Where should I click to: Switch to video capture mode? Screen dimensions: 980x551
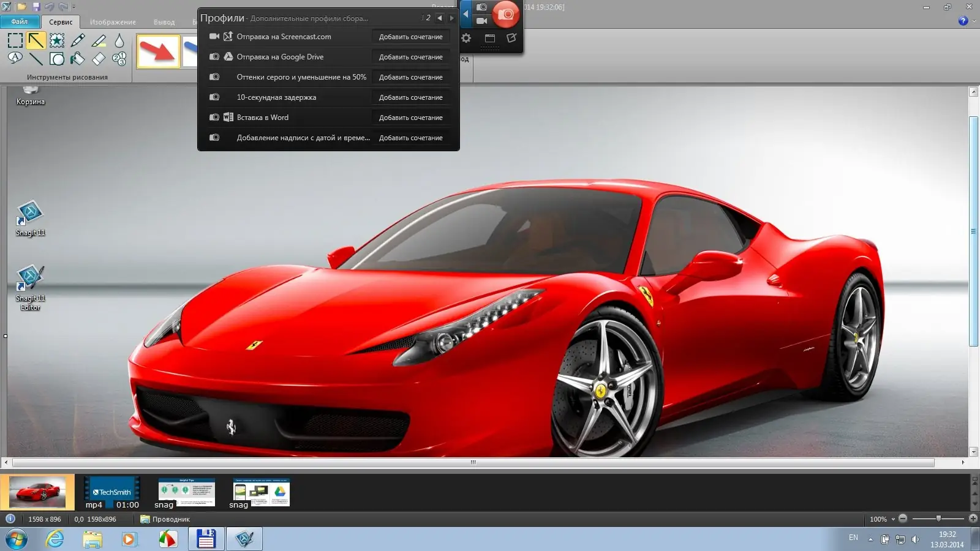point(482,21)
